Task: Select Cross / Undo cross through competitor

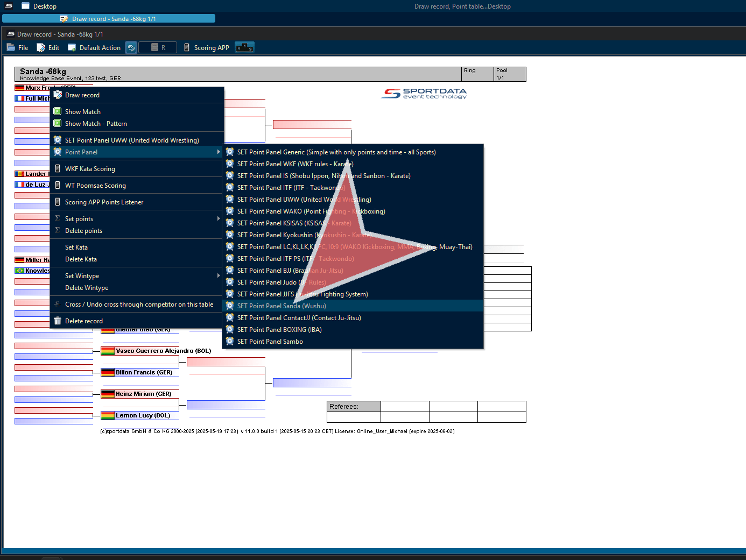Action: coord(139,304)
